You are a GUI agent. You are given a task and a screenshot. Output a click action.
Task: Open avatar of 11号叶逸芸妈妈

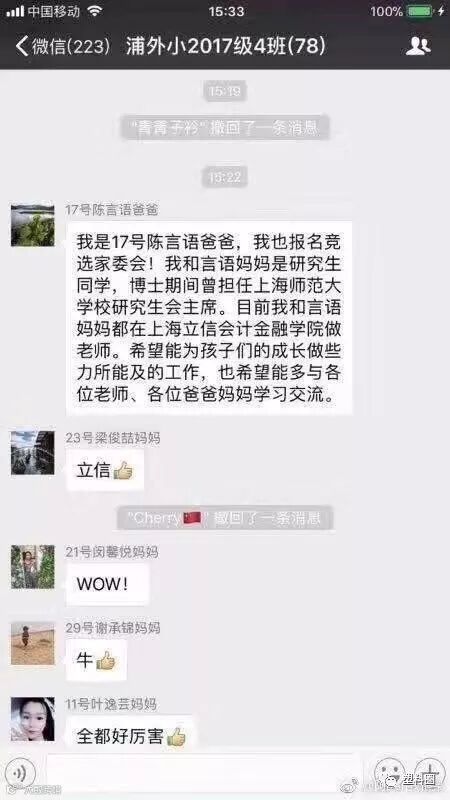(x=33, y=719)
